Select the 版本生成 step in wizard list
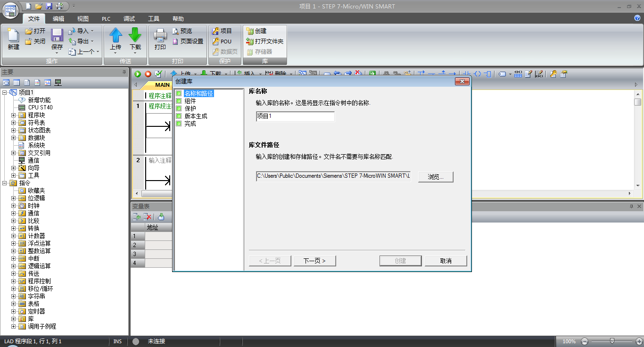The image size is (644, 347). [x=196, y=116]
